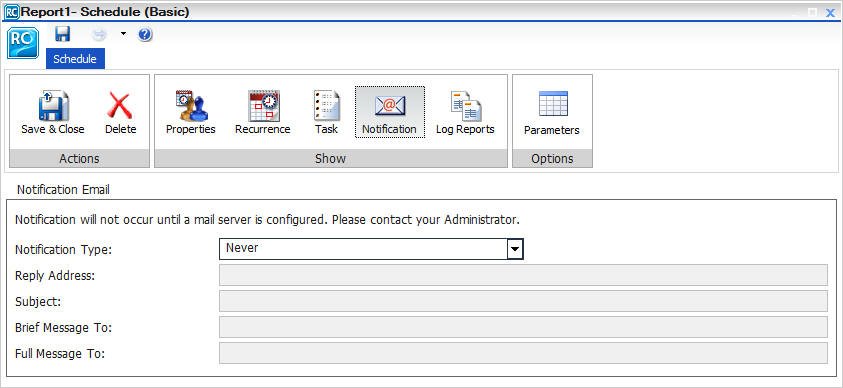Click the Subject text field
Image resolution: width=843 pixels, height=388 pixels.
[523, 301]
